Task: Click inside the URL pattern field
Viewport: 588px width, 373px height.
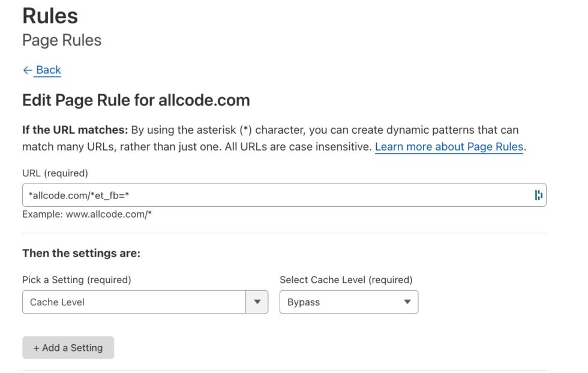Action: [x=240, y=194]
